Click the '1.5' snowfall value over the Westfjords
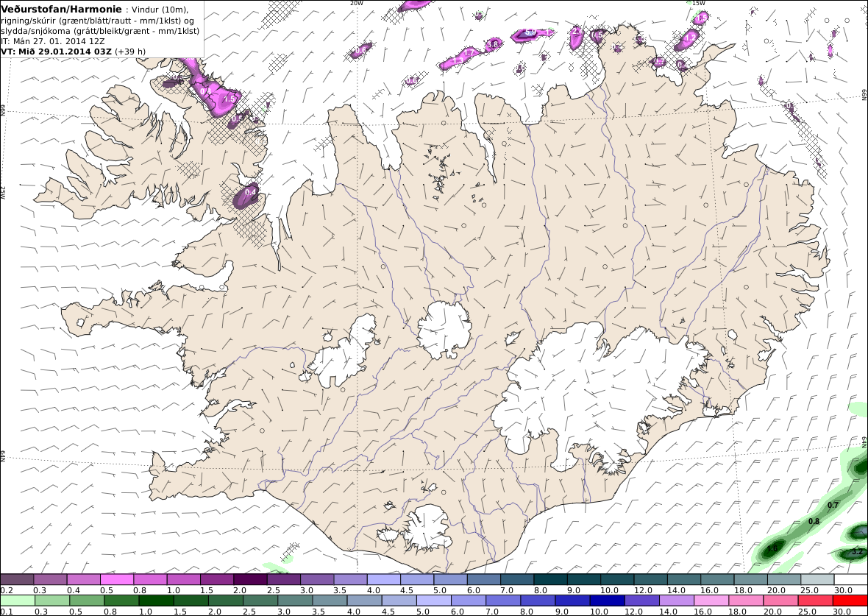 [230, 99]
